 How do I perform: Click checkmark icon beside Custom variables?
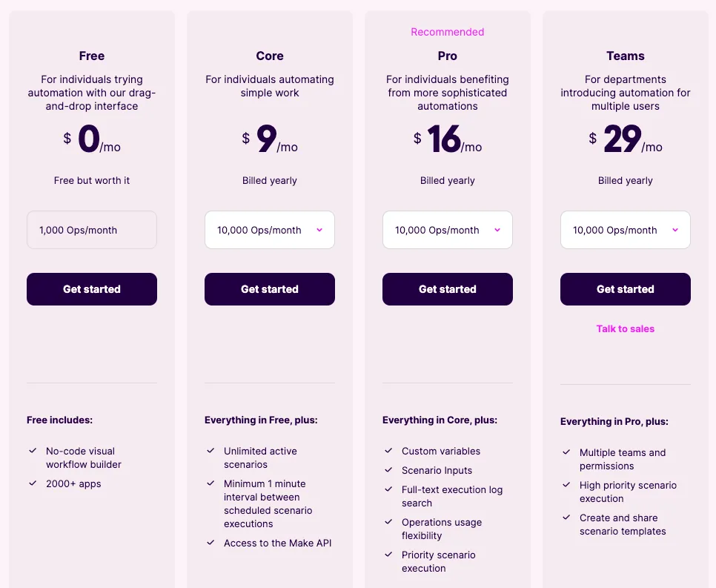388,451
